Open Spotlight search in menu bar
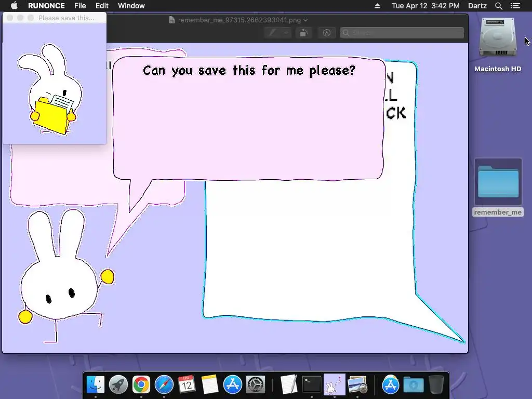532x399 pixels. tap(499, 6)
